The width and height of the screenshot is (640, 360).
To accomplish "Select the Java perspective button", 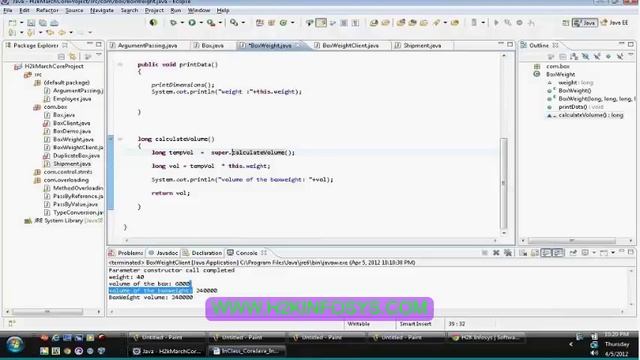I will click(x=585, y=23).
